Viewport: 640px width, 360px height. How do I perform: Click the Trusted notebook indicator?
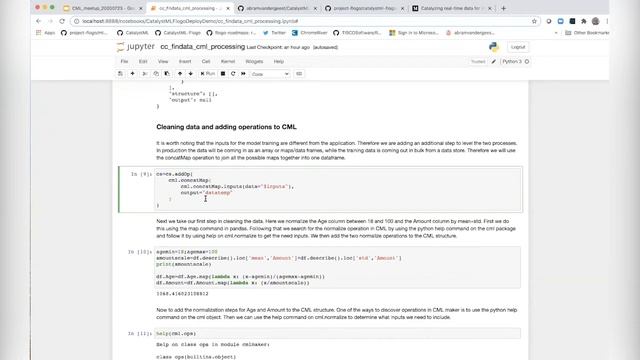pyautogui.click(x=478, y=62)
